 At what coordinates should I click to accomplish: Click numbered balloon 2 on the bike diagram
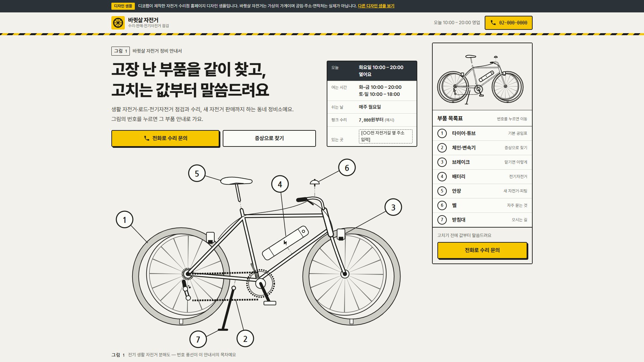point(245,339)
